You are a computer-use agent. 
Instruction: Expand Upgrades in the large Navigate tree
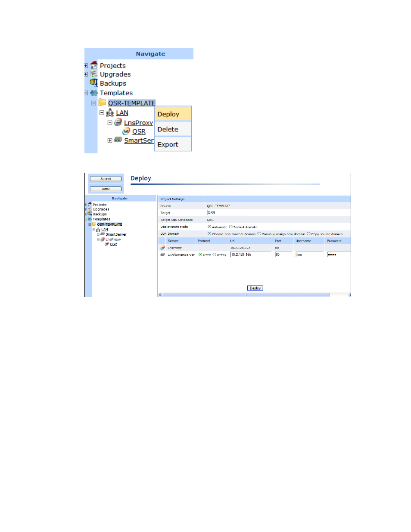point(86,75)
